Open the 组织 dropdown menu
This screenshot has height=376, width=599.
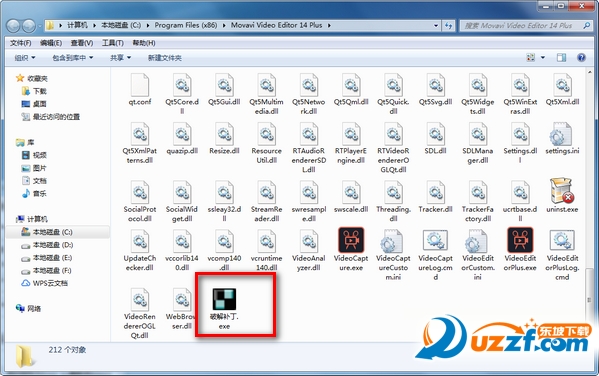25,58
